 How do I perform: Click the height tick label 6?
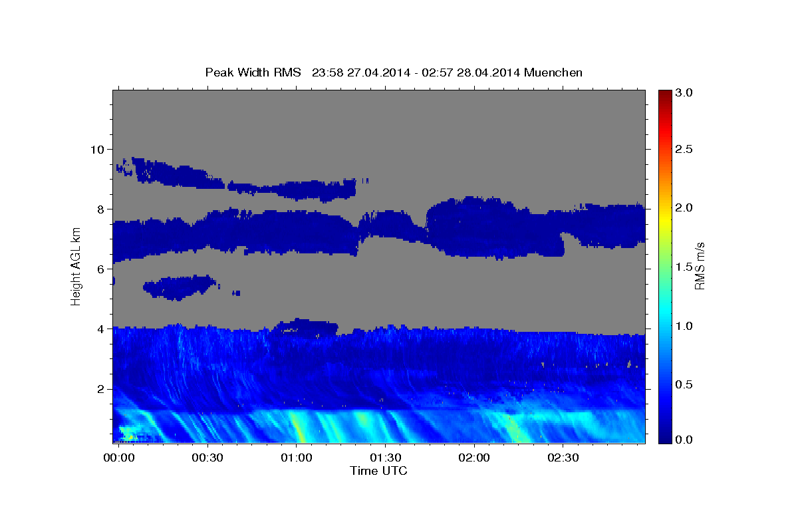[102, 269]
